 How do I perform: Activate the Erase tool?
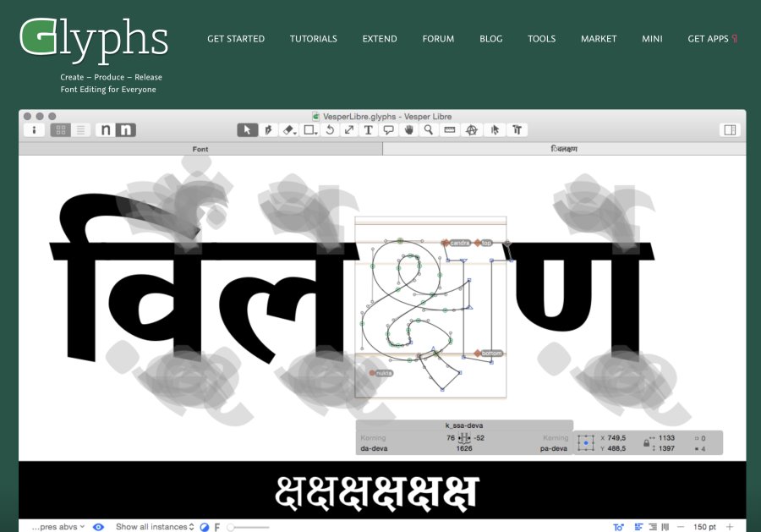pos(287,129)
